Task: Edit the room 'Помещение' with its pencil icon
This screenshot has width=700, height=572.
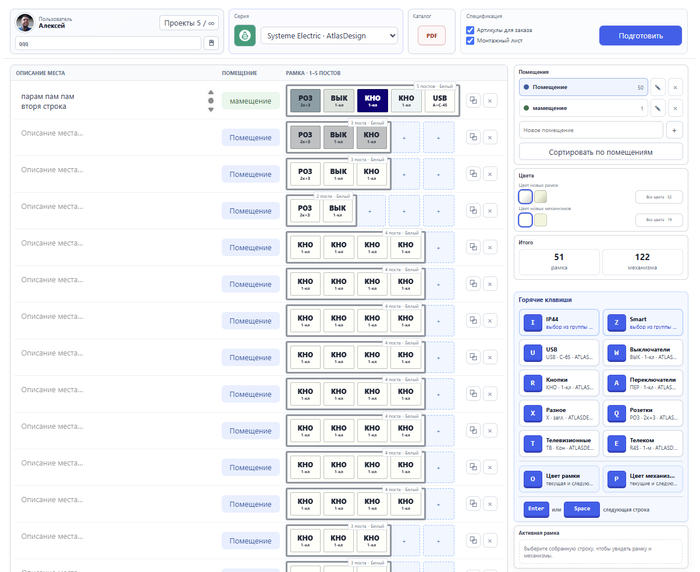Action: [x=658, y=88]
